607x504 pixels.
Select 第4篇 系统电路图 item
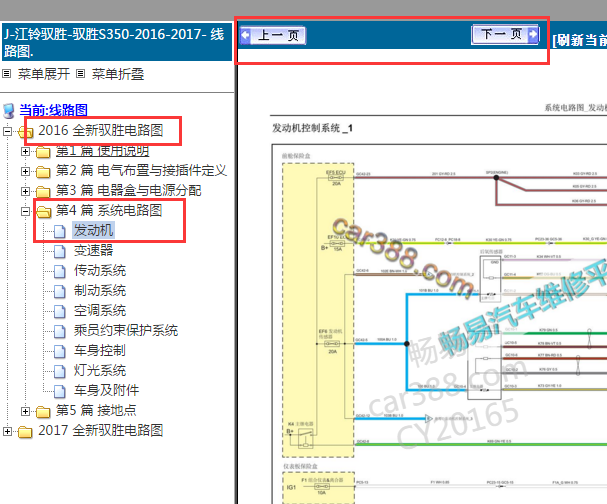pos(109,210)
